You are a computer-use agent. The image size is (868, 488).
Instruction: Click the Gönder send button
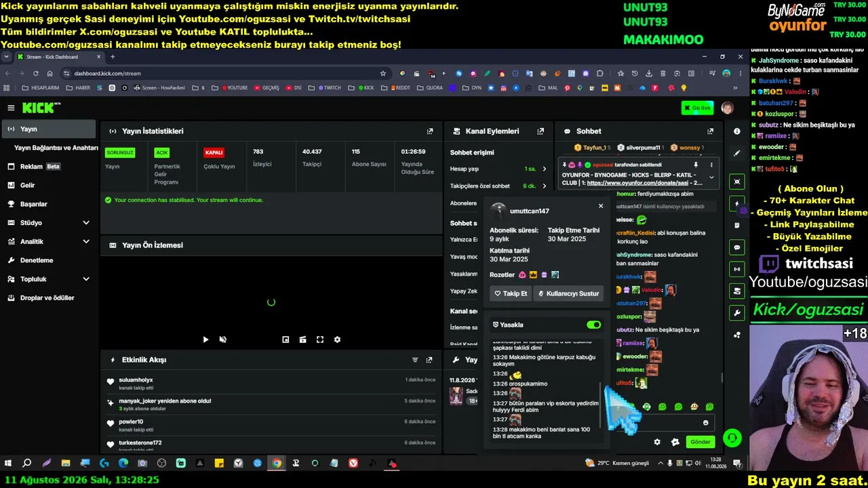[x=700, y=442]
